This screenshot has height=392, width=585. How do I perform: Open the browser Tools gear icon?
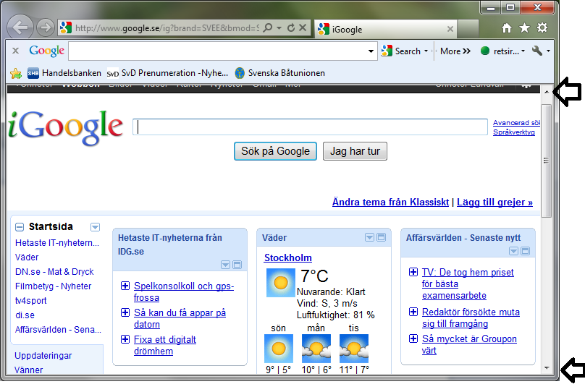tap(542, 28)
